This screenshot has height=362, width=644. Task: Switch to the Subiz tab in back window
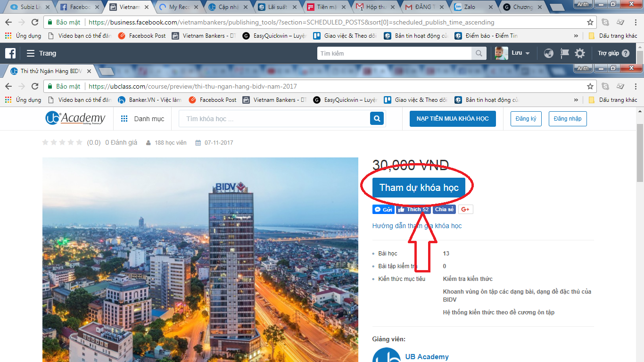(x=30, y=7)
